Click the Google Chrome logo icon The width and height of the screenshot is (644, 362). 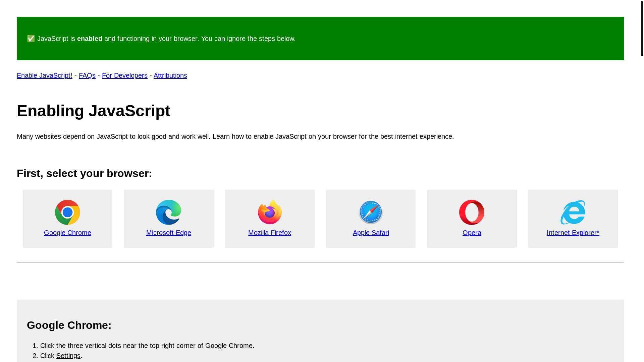point(67,212)
